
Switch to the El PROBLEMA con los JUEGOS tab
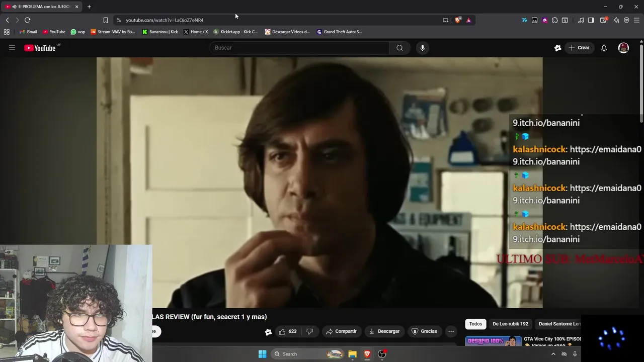click(41, 7)
